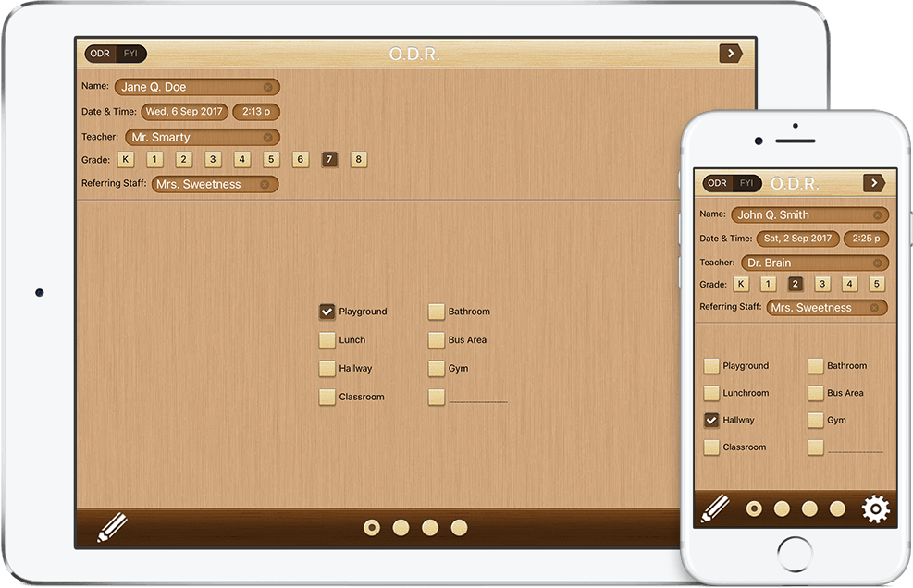
Task: Check Gym on the iPhone
Action: pos(815,421)
